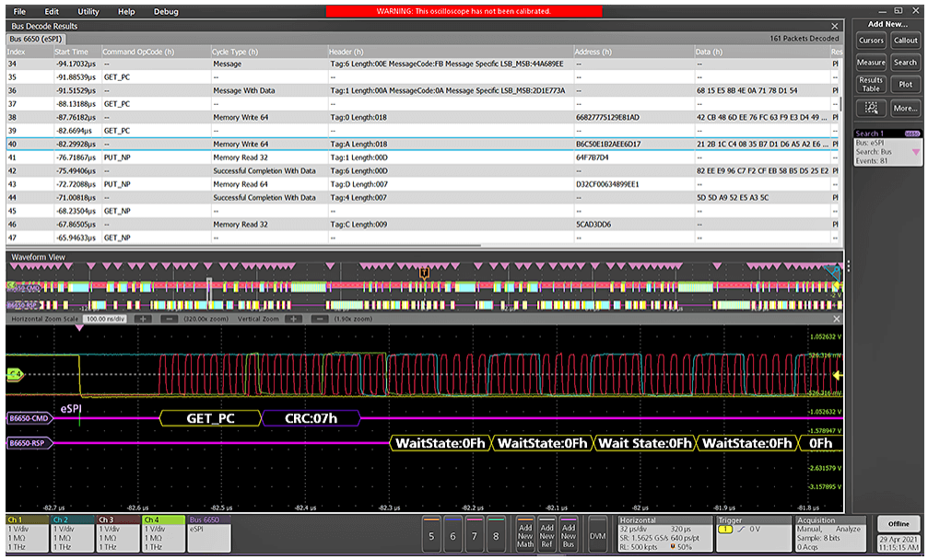The width and height of the screenshot is (928, 560).
Task: Increase horizontal zoom with plus button
Action: point(143,319)
